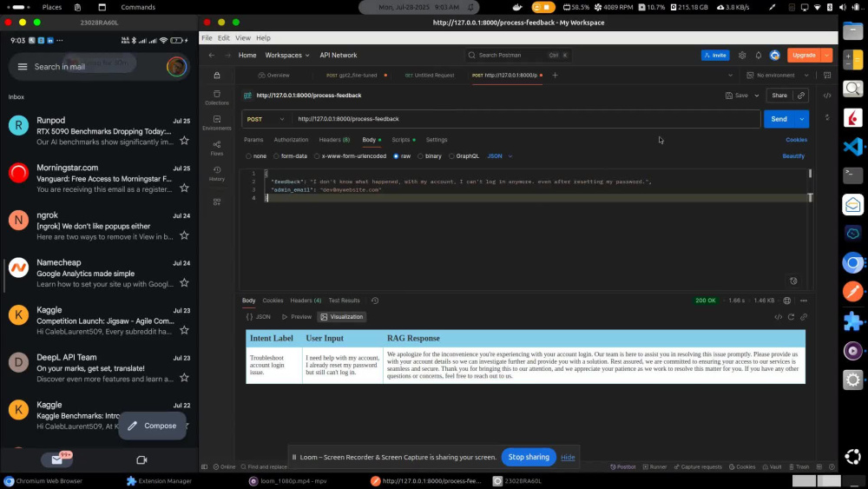Open Gmail account avatar
The image size is (868, 489).
176,67
